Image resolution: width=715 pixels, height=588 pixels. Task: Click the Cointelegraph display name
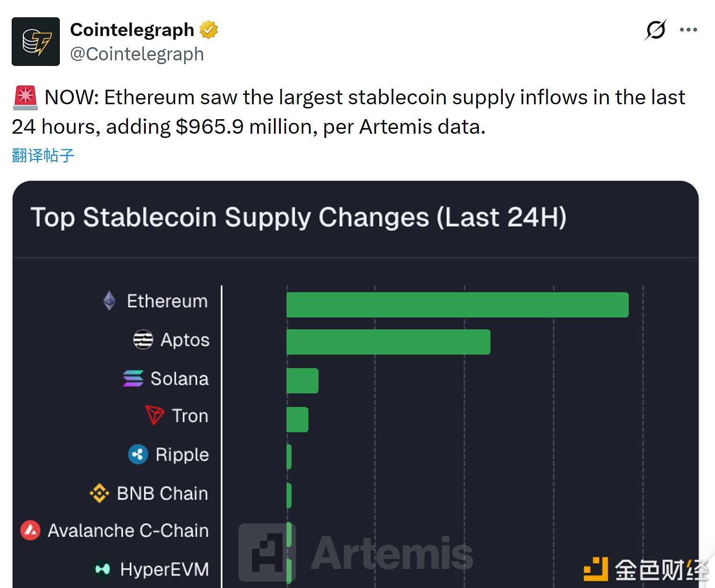[132, 30]
